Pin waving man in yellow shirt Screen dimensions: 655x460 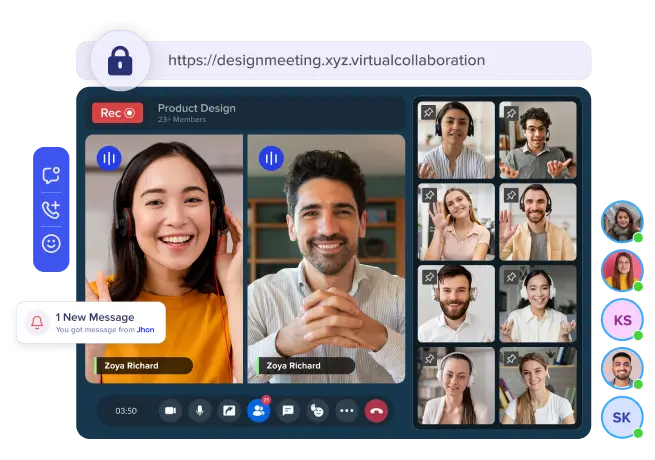click(x=510, y=195)
